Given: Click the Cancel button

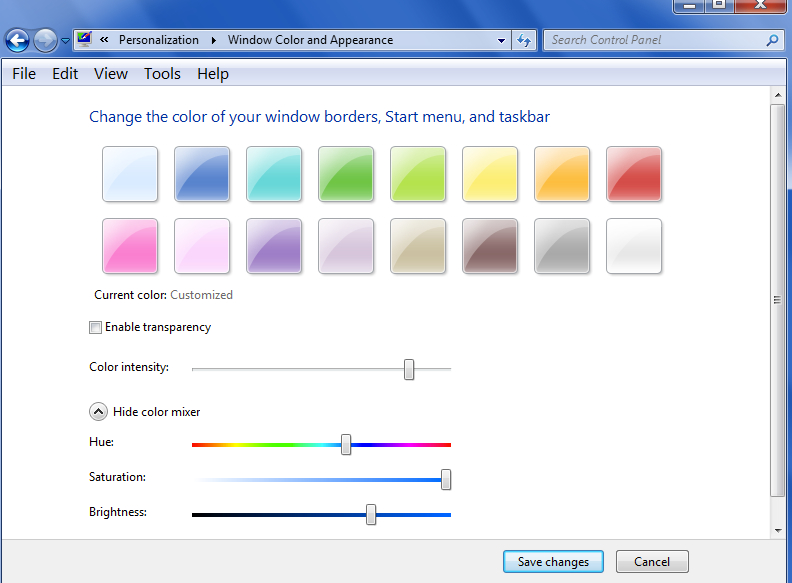Looking at the screenshot, I should pos(652,562).
